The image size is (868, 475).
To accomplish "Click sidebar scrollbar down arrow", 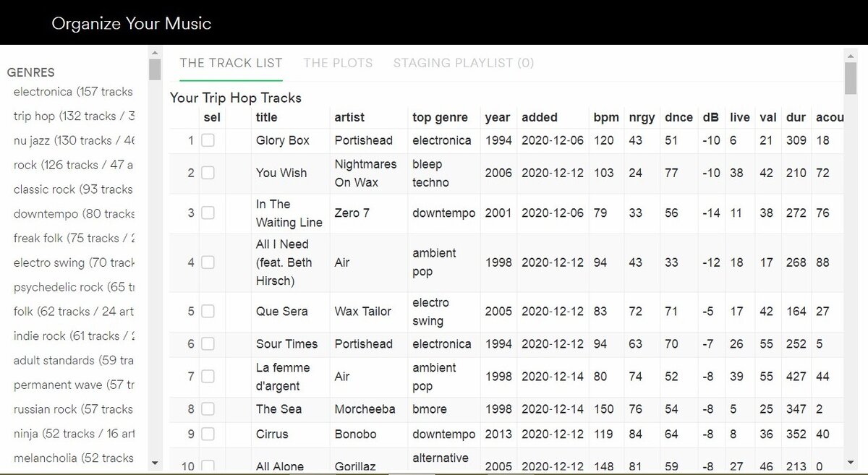I will (x=155, y=462).
